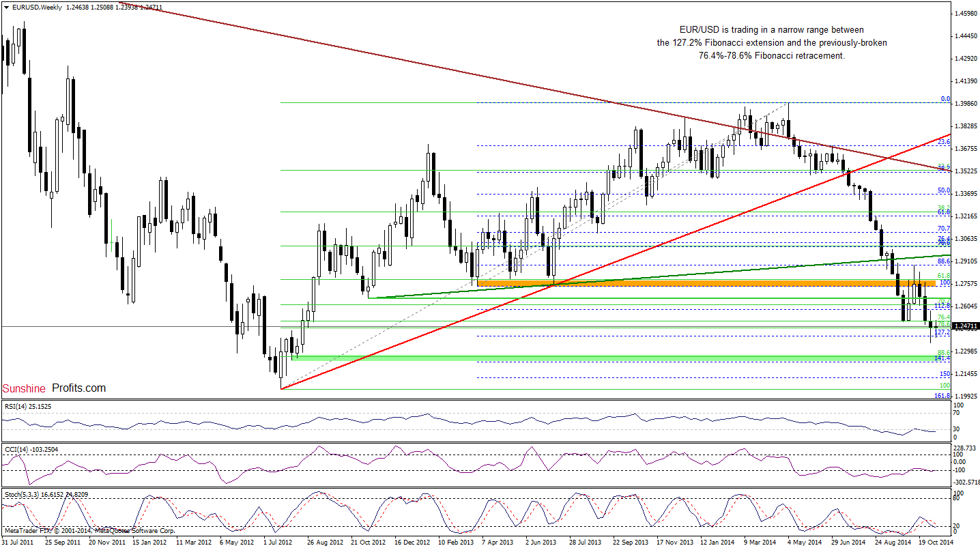Click the '20 Nov 2011' date label
The width and height of the screenshot is (980, 548).
pos(107,542)
